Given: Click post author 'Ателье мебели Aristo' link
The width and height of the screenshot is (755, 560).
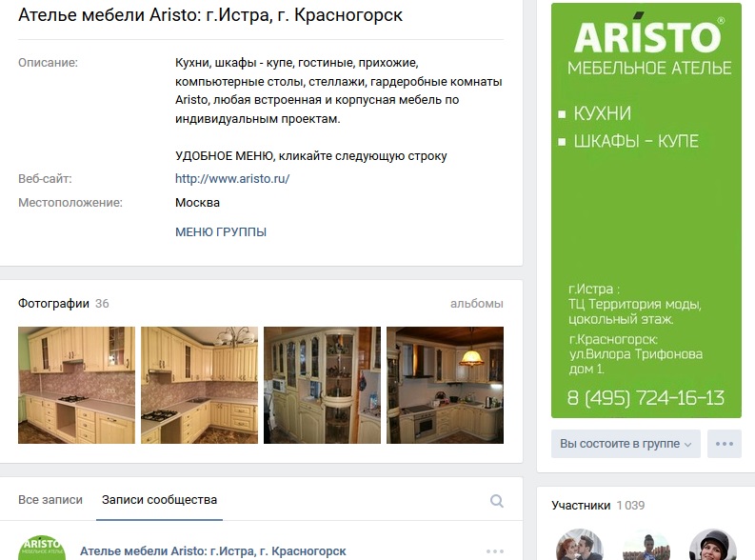Looking at the screenshot, I should click(x=213, y=550).
